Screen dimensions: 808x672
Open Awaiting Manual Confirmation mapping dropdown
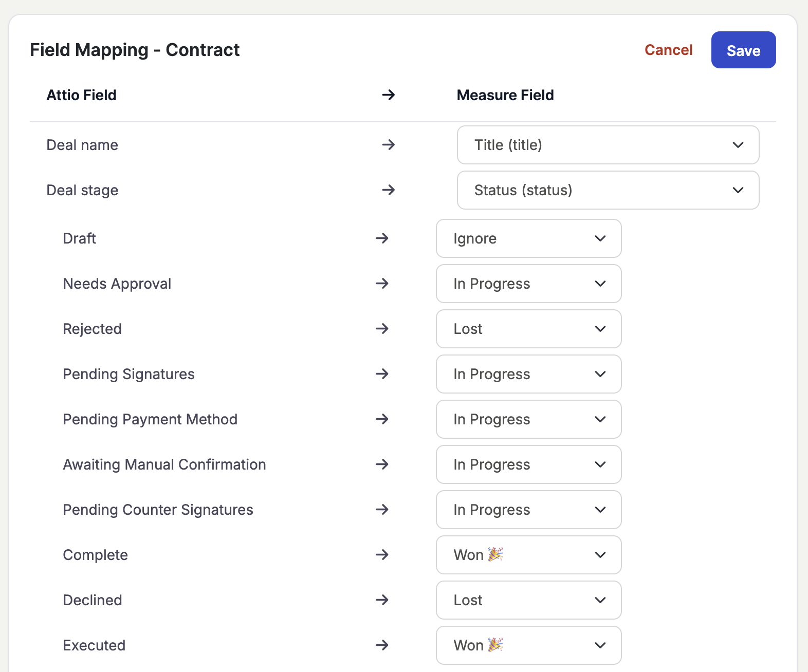528,464
